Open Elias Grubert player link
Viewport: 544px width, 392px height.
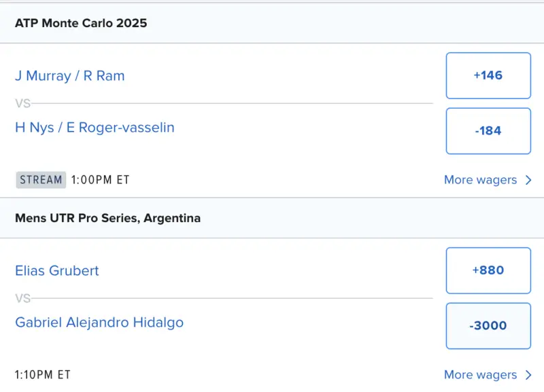pyautogui.click(x=57, y=270)
